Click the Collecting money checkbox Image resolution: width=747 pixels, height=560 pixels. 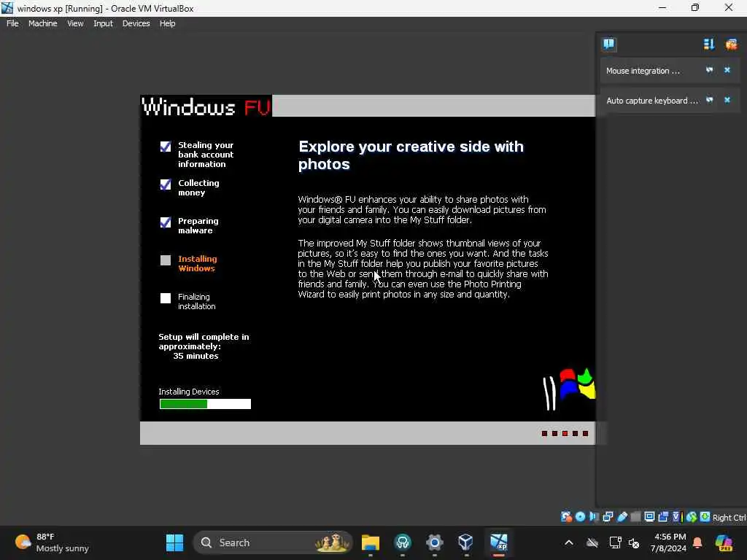pyautogui.click(x=166, y=184)
